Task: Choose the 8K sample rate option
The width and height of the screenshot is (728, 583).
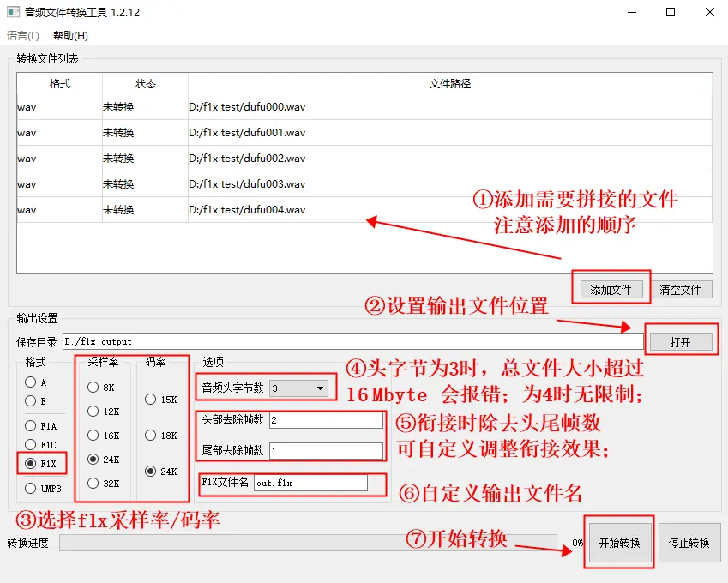Action: [92, 388]
